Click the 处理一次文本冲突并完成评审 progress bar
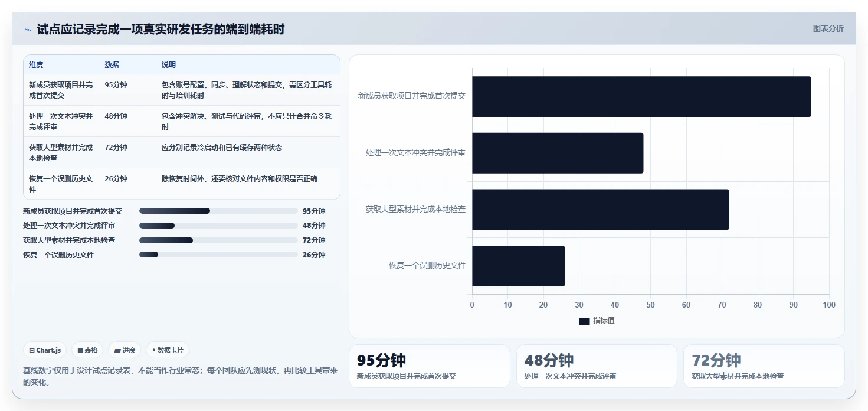Viewport: 868px width, 411px height. [218, 226]
